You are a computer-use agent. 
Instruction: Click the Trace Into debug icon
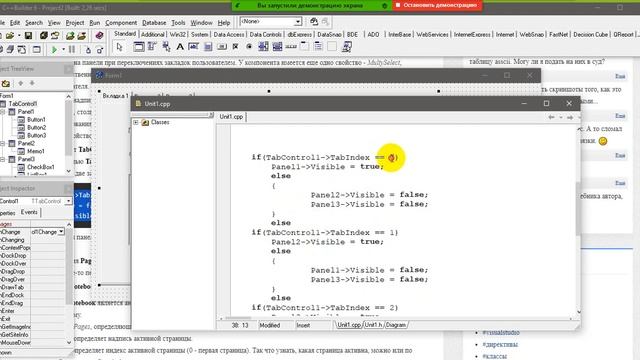(x=88, y=50)
